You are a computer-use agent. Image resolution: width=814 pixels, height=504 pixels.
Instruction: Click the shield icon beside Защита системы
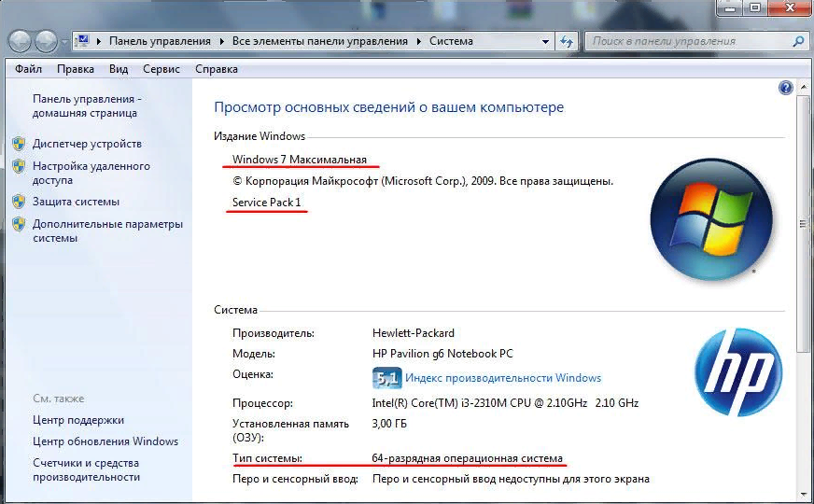19,202
